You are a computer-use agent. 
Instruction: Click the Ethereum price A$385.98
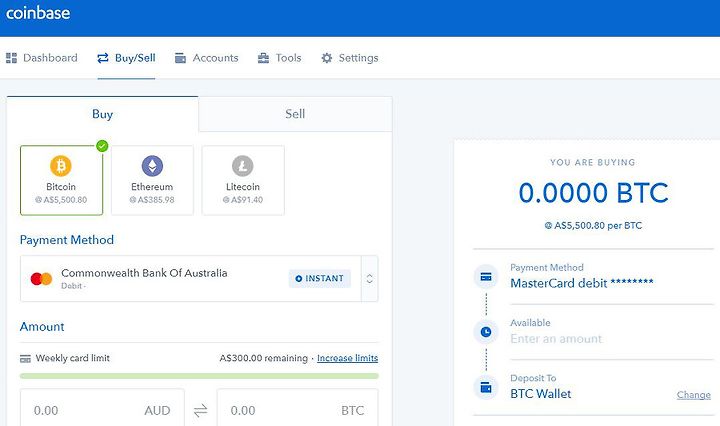(x=152, y=200)
